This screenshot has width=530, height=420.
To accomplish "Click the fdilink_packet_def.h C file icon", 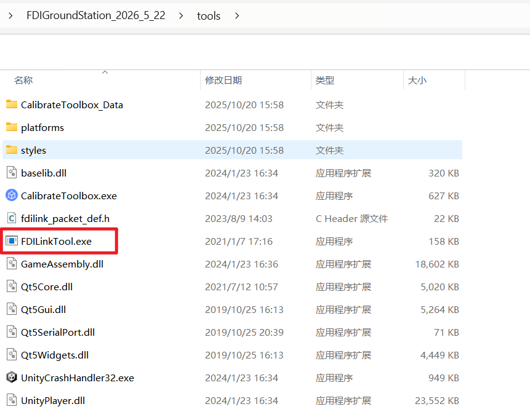I will 12,218.
